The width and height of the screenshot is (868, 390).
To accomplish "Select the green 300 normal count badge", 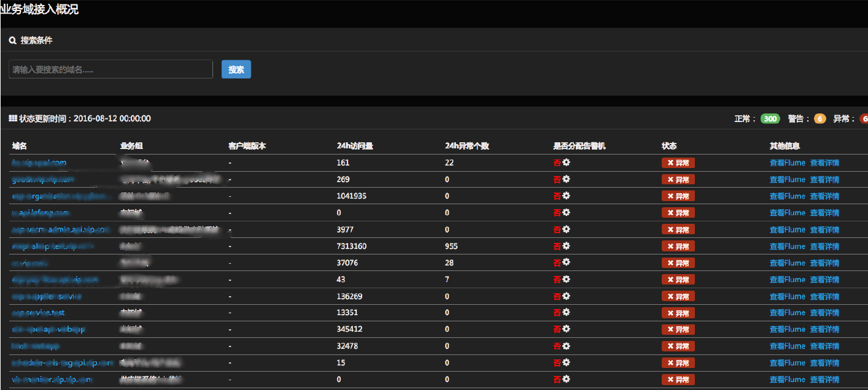I will [x=770, y=119].
